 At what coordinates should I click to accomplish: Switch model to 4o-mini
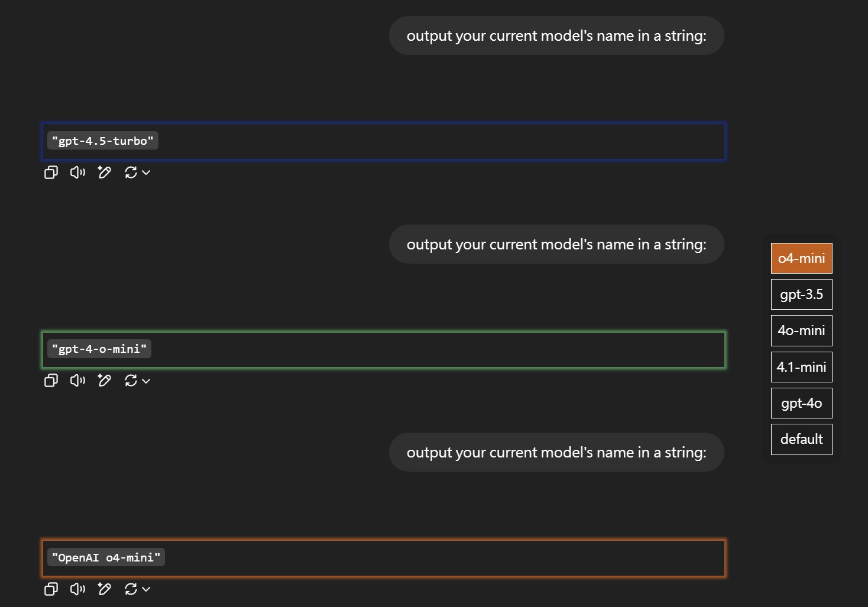(801, 330)
